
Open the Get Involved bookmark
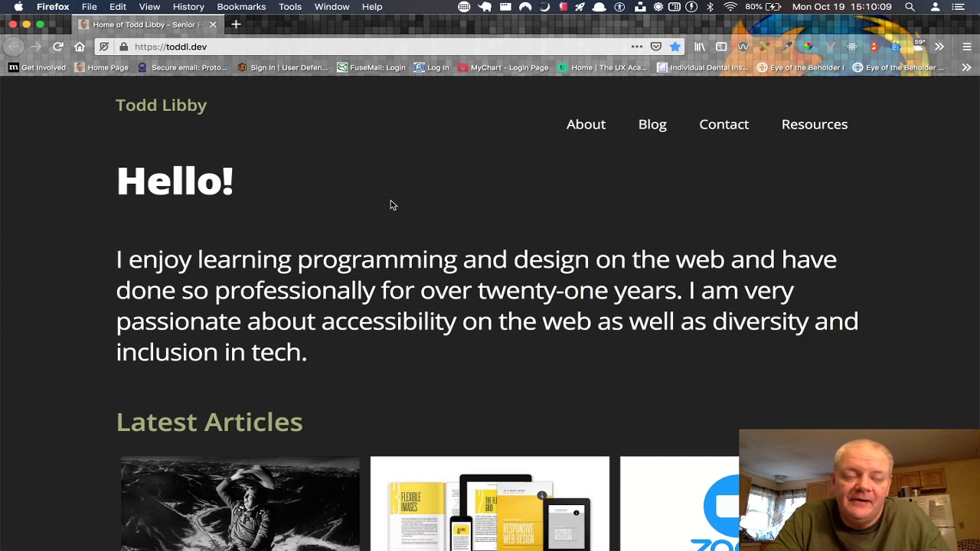coord(38,67)
